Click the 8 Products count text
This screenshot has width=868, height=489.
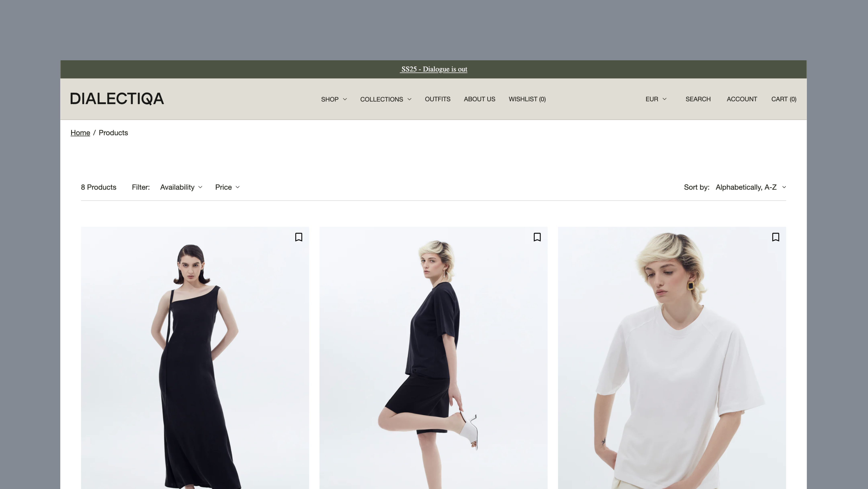point(98,187)
